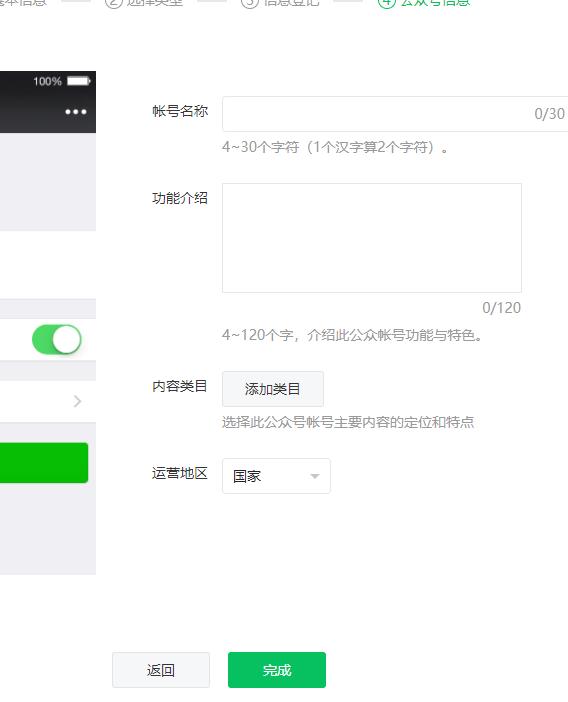The width and height of the screenshot is (568, 702).
Task: Click the 添加类目 button
Action: [x=273, y=389]
